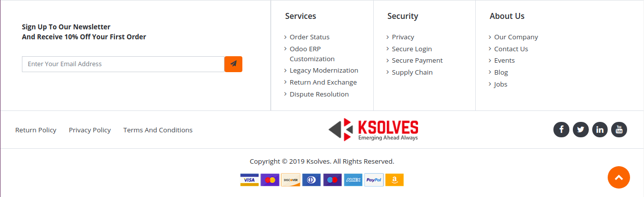Open the YouTube social icon
Viewport: 644px width, 197px height.
(619, 130)
